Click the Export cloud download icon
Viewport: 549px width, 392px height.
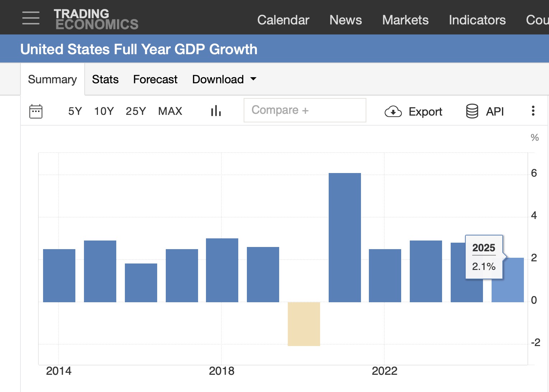(393, 112)
